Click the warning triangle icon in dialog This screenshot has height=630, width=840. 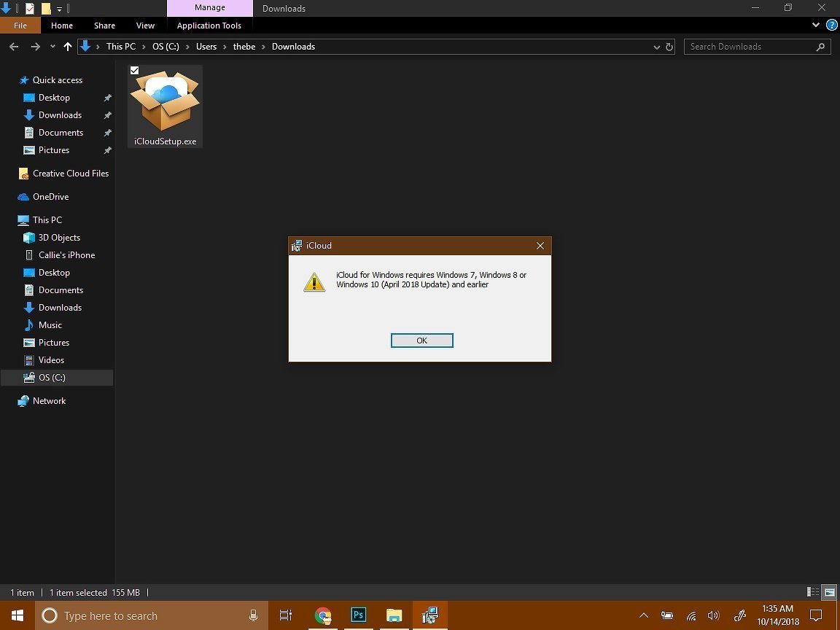[314, 281]
